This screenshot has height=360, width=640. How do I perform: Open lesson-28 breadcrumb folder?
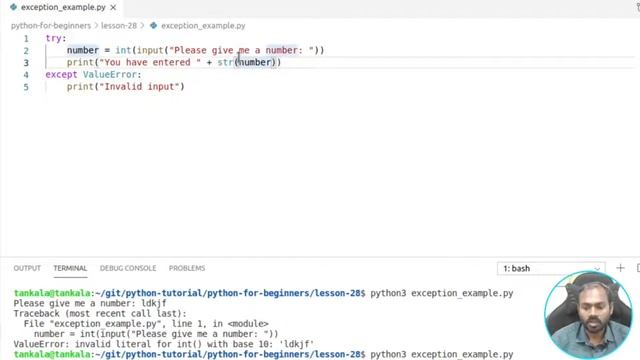(119, 25)
